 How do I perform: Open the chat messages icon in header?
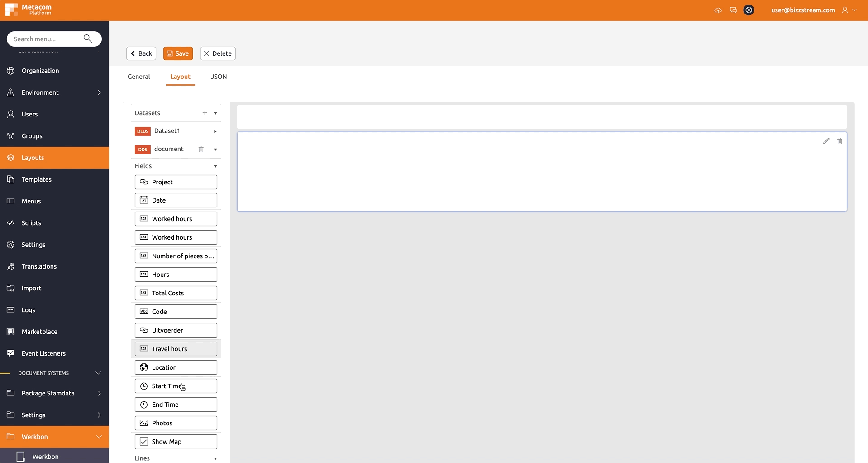733,10
